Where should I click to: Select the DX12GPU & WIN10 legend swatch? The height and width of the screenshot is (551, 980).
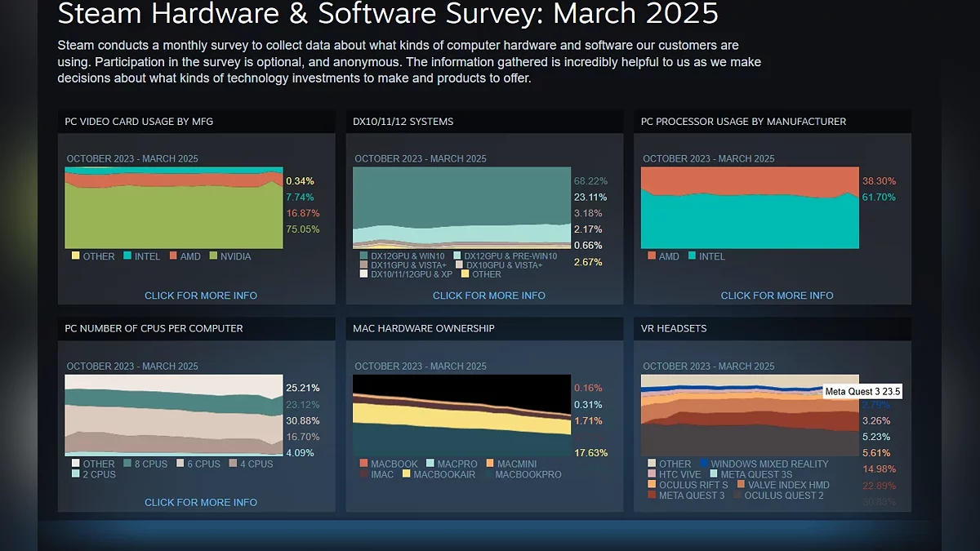364,256
